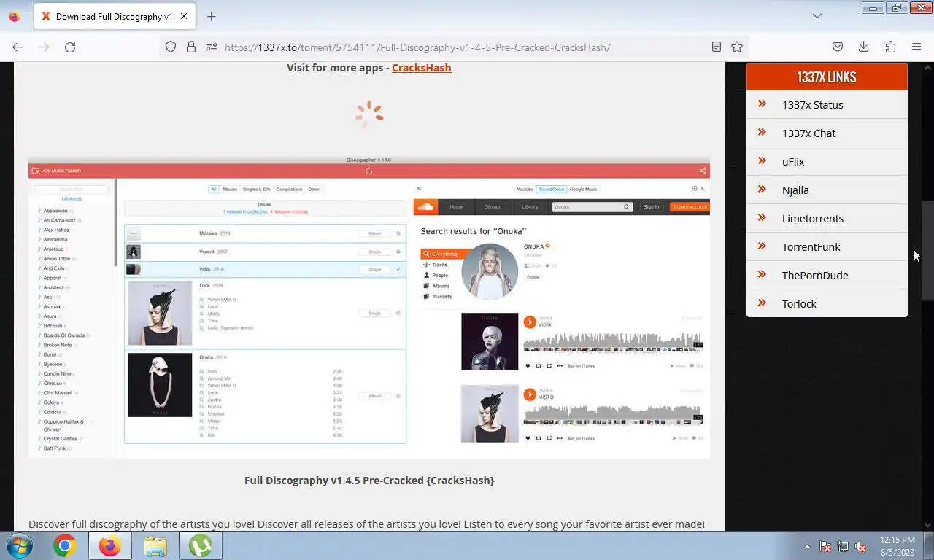The height and width of the screenshot is (560, 934).
Task: Open the taskbar clock and date
Action: coord(897,546)
